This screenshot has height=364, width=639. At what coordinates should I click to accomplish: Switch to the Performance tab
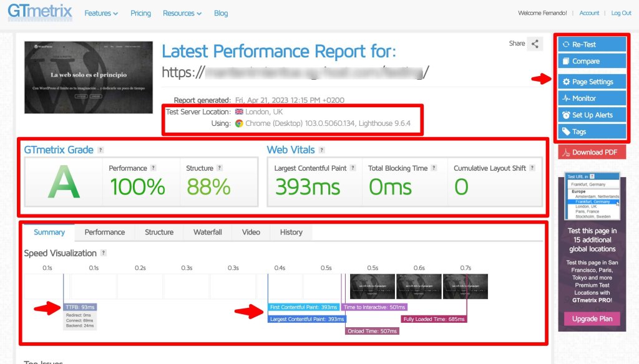tap(105, 232)
